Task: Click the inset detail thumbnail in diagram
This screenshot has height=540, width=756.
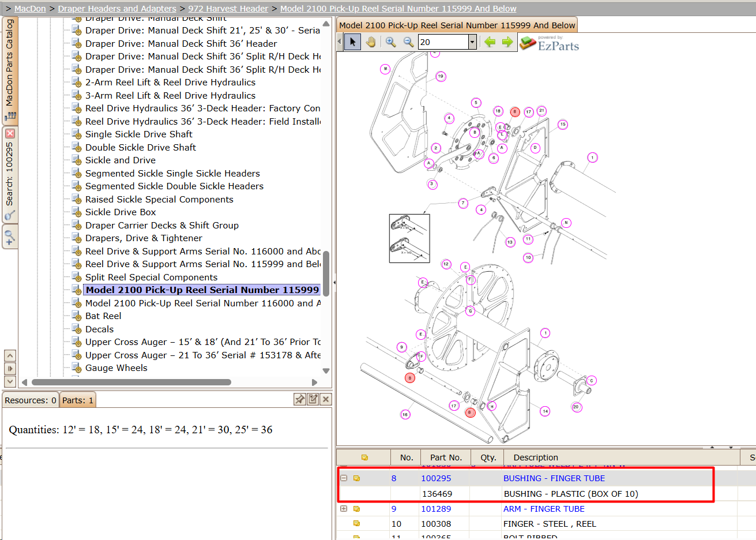Action: click(x=409, y=238)
